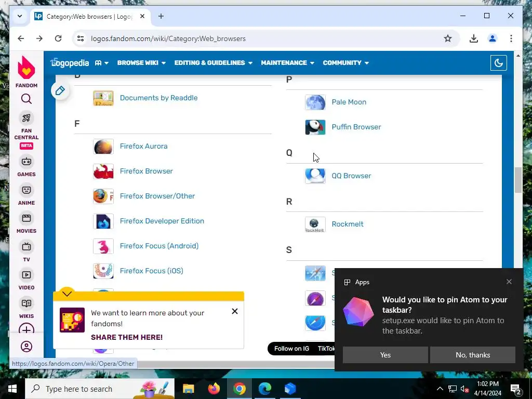This screenshot has height=399, width=532.
Task: Open the Chrome tab search dropdown
Action: click(x=20, y=16)
